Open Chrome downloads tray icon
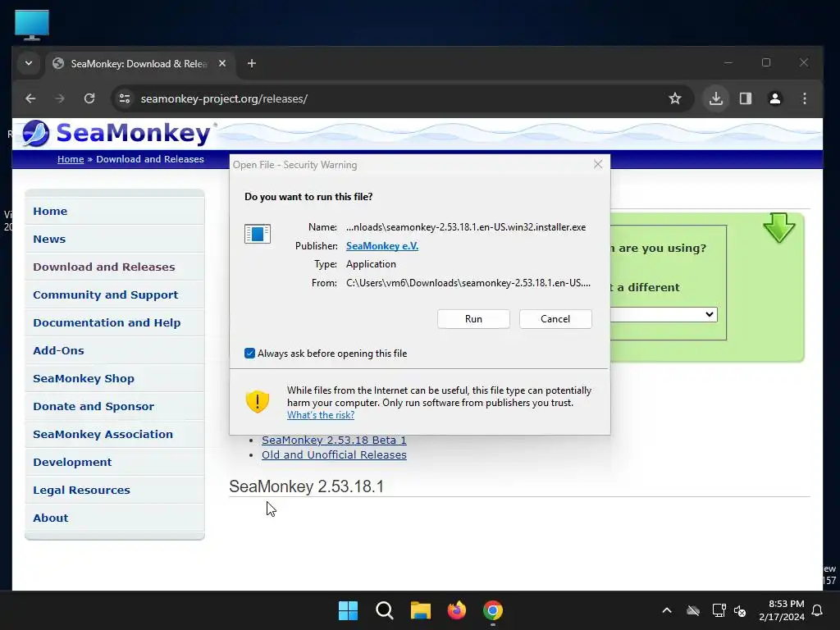 pos(715,98)
